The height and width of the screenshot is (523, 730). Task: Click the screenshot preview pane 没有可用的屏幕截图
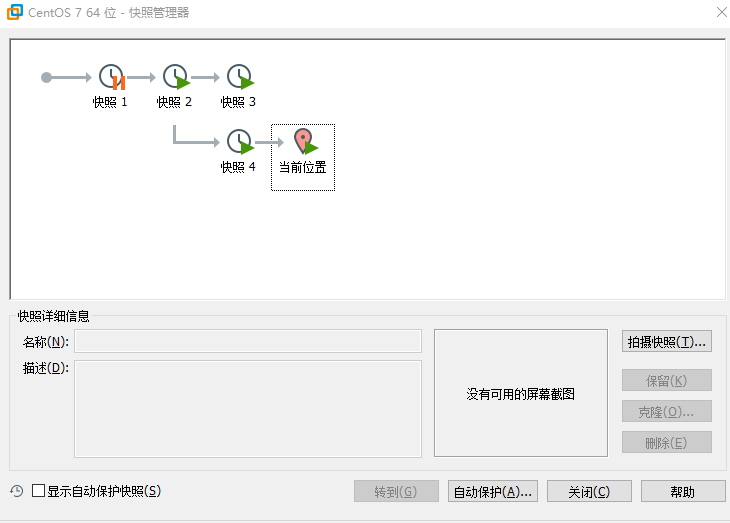[520, 393]
